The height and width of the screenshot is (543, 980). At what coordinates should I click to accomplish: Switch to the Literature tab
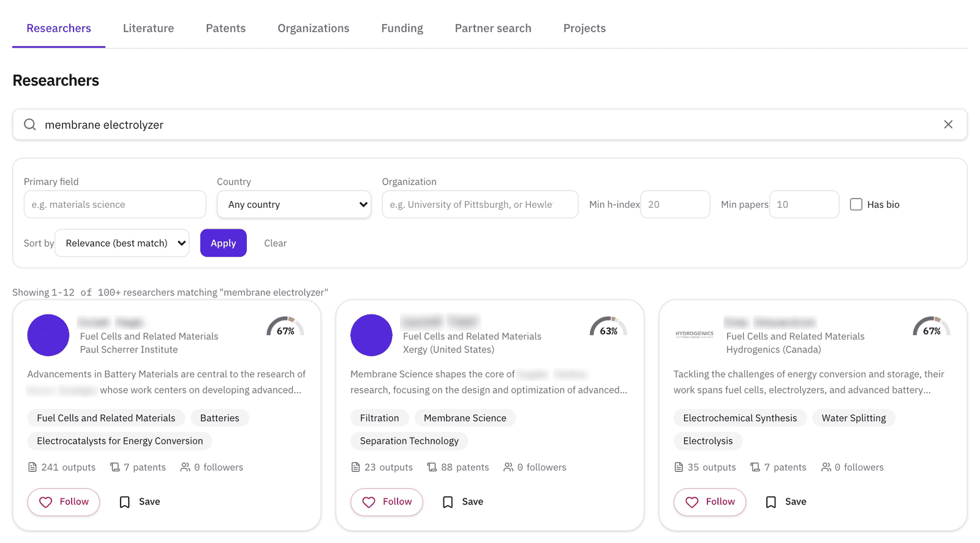click(148, 28)
